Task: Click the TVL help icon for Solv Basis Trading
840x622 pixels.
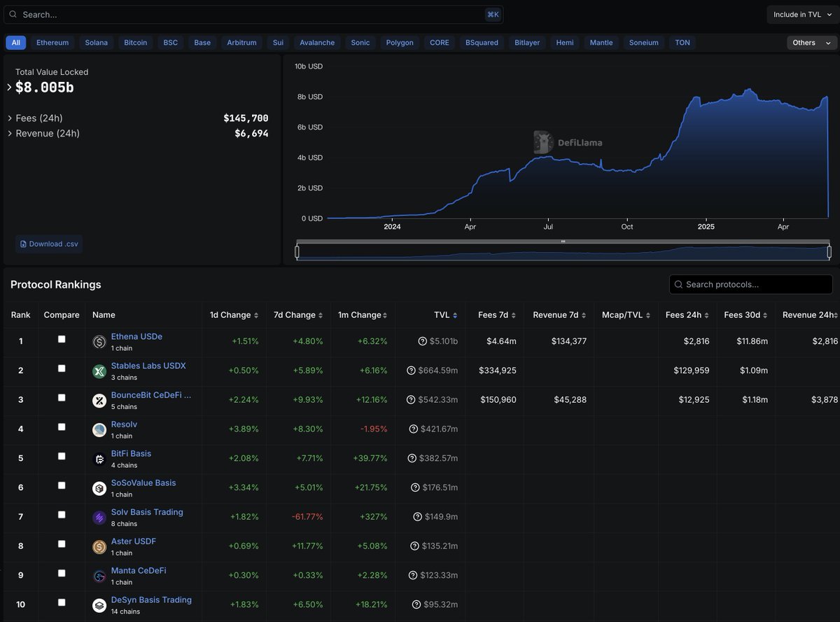Action: pos(418,517)
